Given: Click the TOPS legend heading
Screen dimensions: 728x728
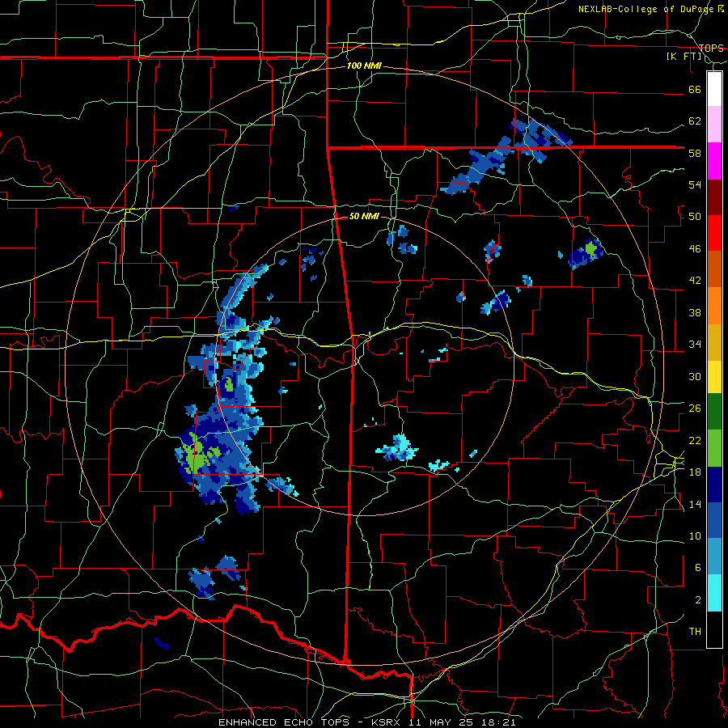Looking at the screenshot, I should [x=711, y=48].
